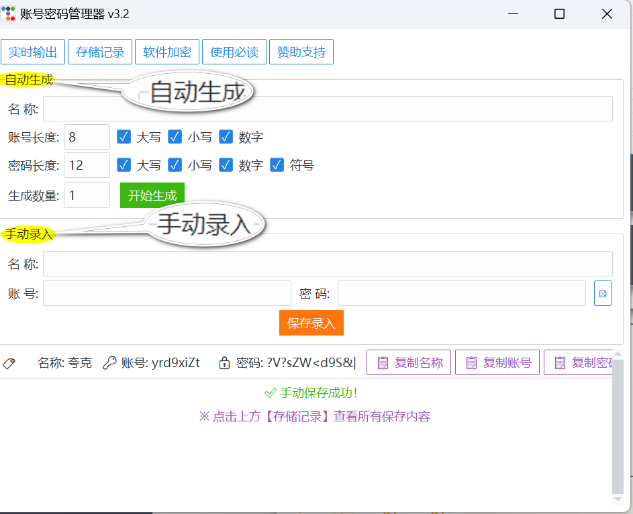Click 复制名称 button

409,362
